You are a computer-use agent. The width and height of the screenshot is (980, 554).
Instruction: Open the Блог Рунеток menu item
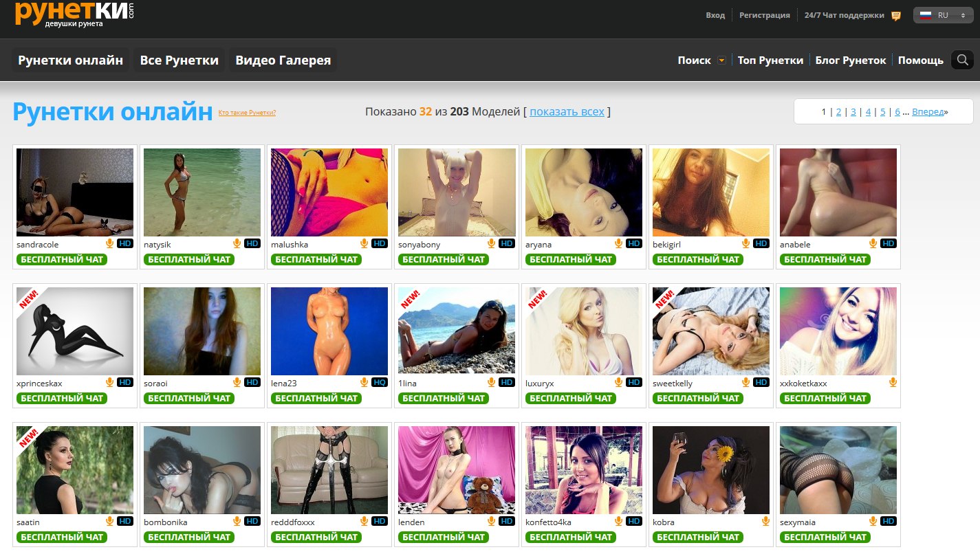tap(851, 60)
